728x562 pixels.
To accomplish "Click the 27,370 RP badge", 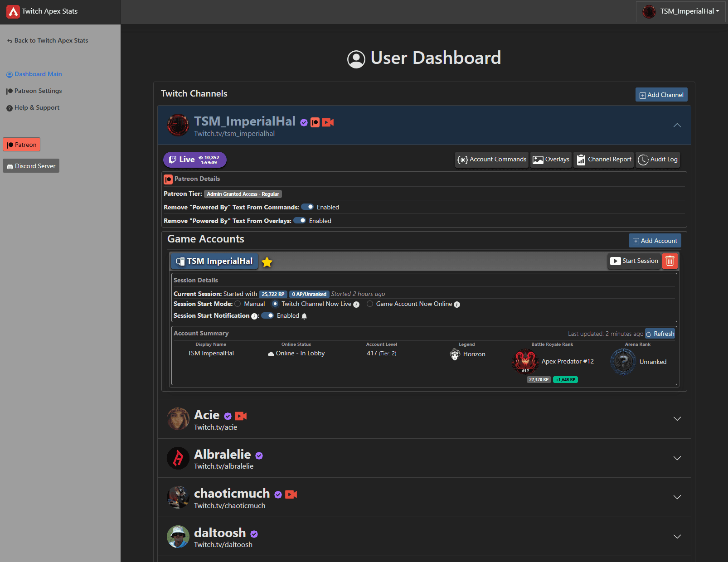I will tap(539, 380).
